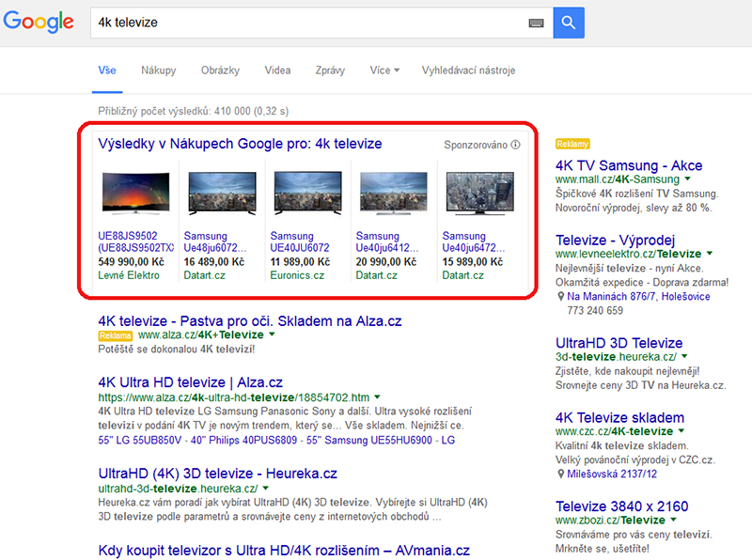
Task: Click the Samsung Ue40ju6412 TV thumbnail
Action: click(394, 193)
